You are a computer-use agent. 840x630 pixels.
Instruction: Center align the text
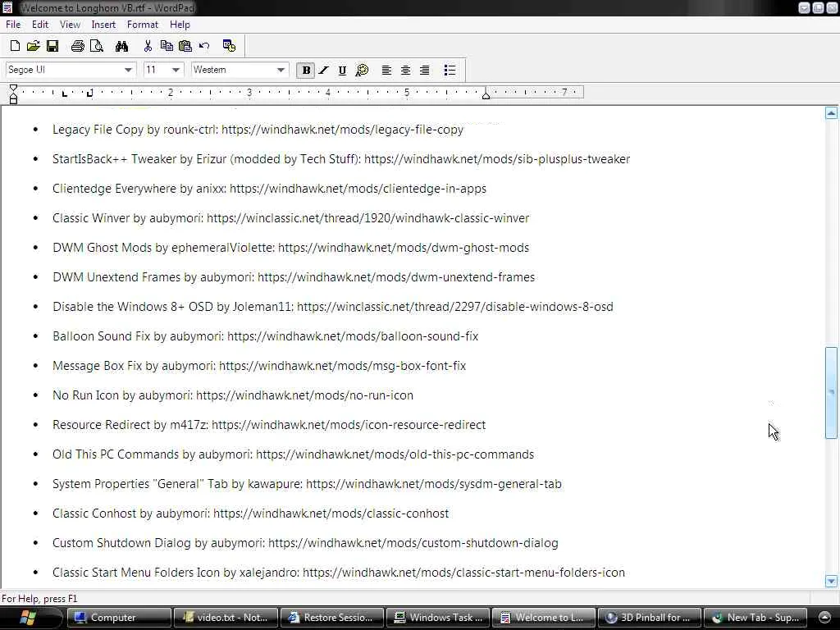click(x=405, y=71)
